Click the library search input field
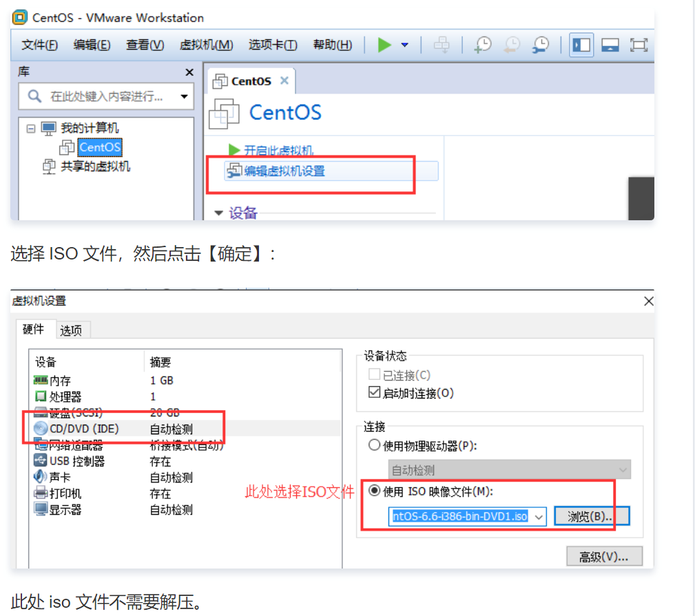Viewport: 695px width, 616px height. (x=106, y=96)
